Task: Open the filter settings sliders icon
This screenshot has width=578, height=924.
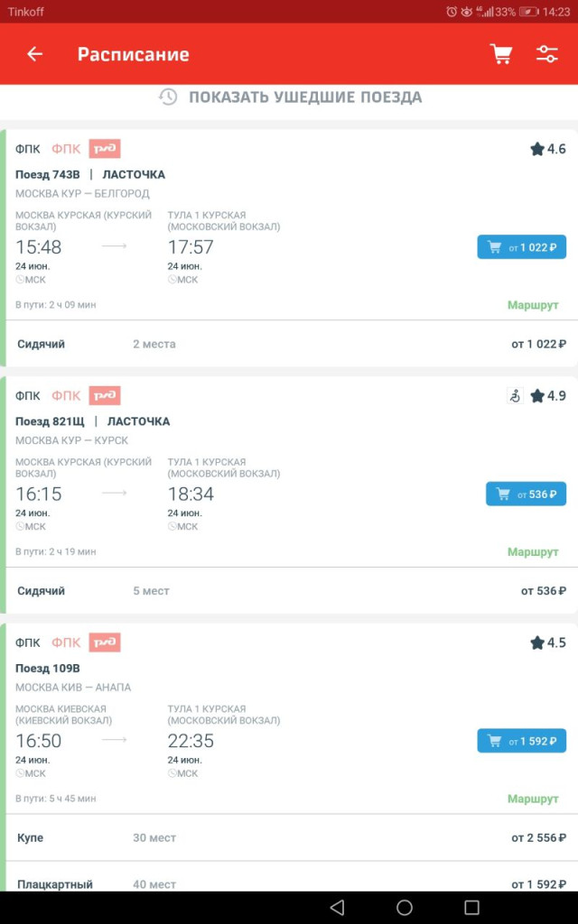Action: [x=547, y=54]
